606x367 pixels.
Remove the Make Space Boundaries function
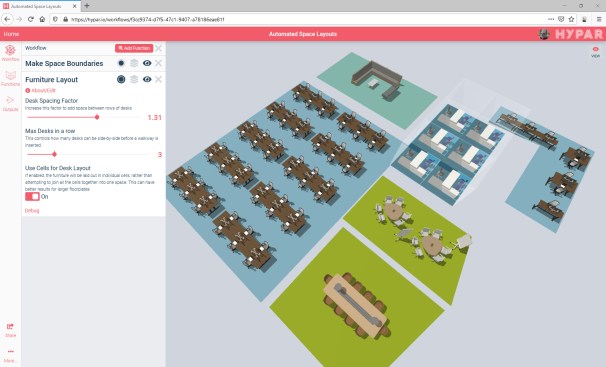(158, 63)
